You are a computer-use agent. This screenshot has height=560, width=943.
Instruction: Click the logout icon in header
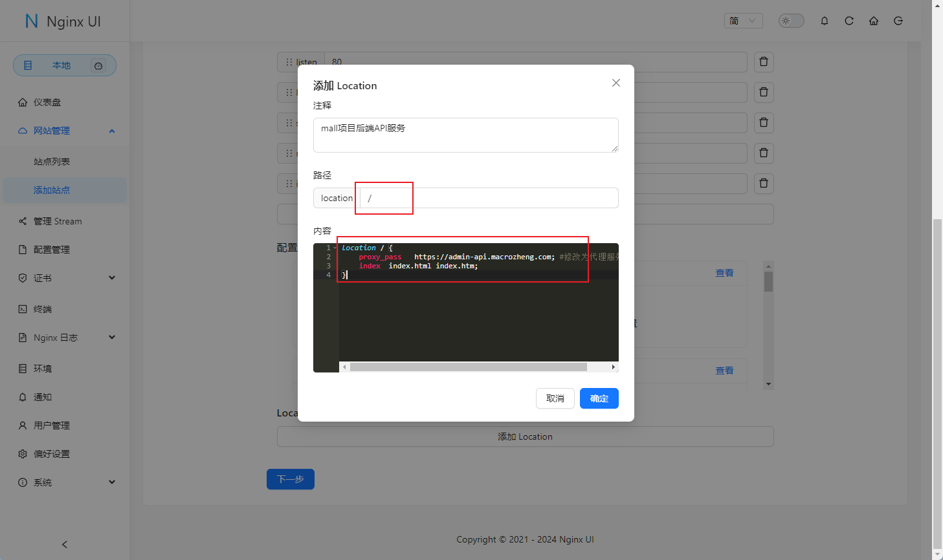(x=898, y=21)
